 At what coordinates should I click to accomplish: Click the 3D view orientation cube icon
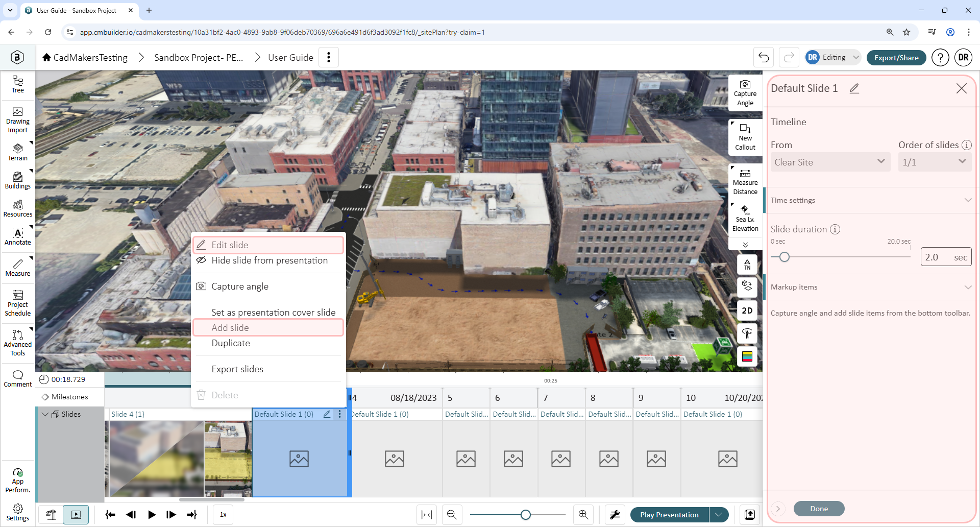pos(747,287)
